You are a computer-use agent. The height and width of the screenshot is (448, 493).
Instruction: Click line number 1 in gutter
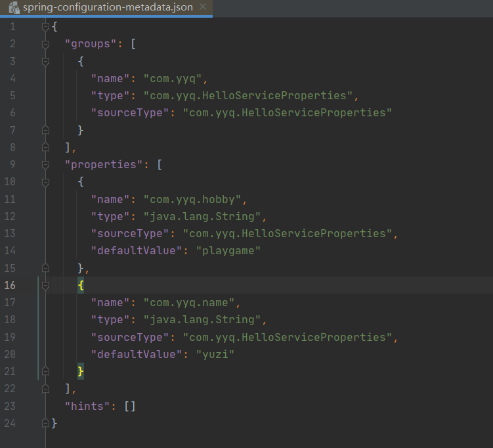pyautogui.click(x=12, y=26)
